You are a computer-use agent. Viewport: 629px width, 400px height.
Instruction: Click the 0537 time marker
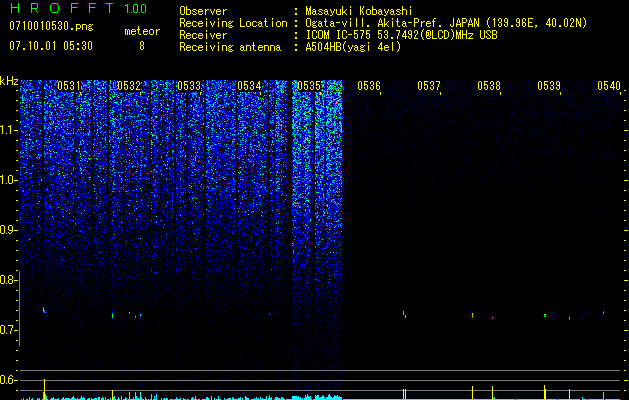[429, 86]
